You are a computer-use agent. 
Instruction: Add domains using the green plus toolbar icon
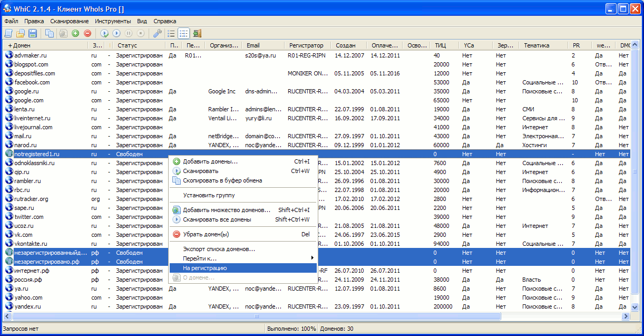pos(76,33)
